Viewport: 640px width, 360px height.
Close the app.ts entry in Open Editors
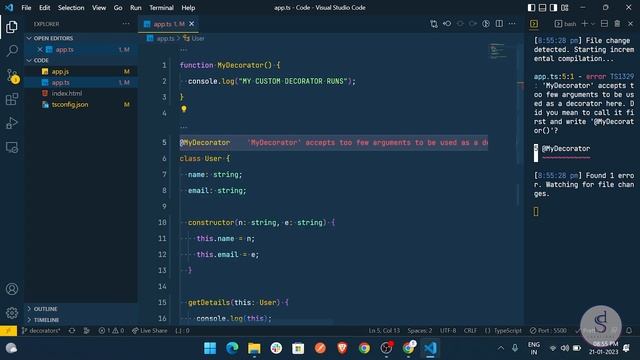tap(40, 49)
